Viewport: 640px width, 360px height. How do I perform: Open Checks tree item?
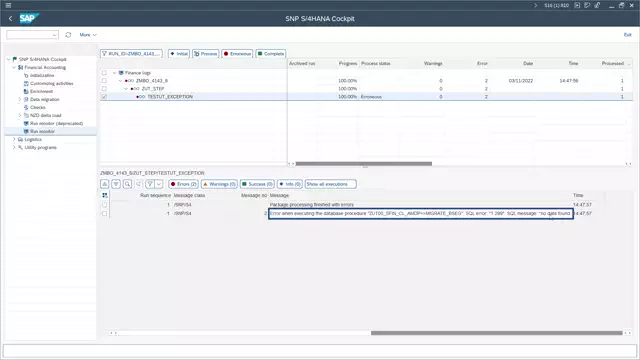click(38, 107)
